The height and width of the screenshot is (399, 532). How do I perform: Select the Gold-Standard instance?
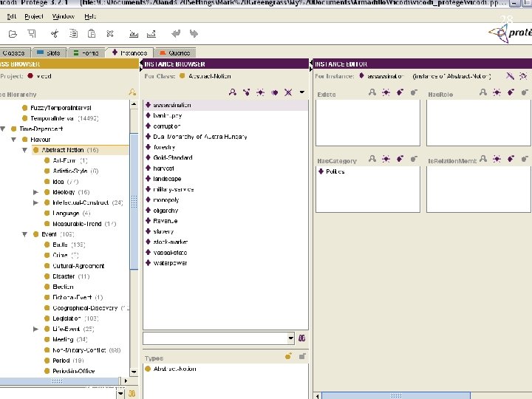[173, 157]
